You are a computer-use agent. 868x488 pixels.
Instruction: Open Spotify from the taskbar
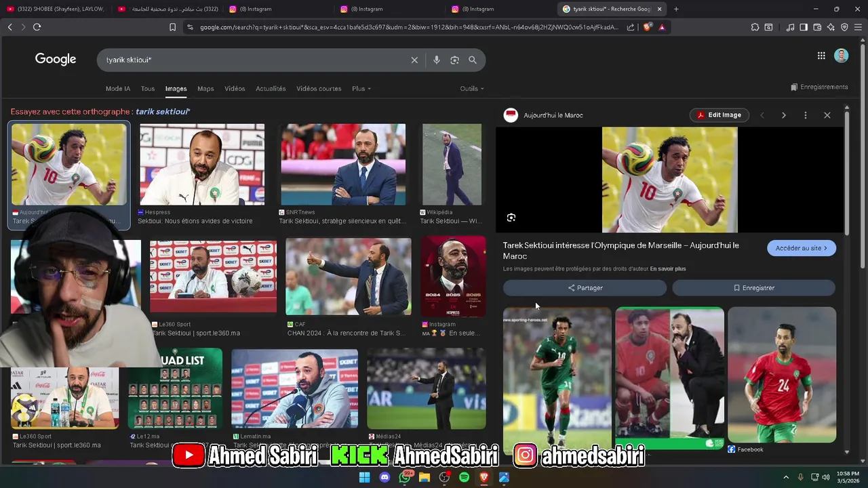464,477
